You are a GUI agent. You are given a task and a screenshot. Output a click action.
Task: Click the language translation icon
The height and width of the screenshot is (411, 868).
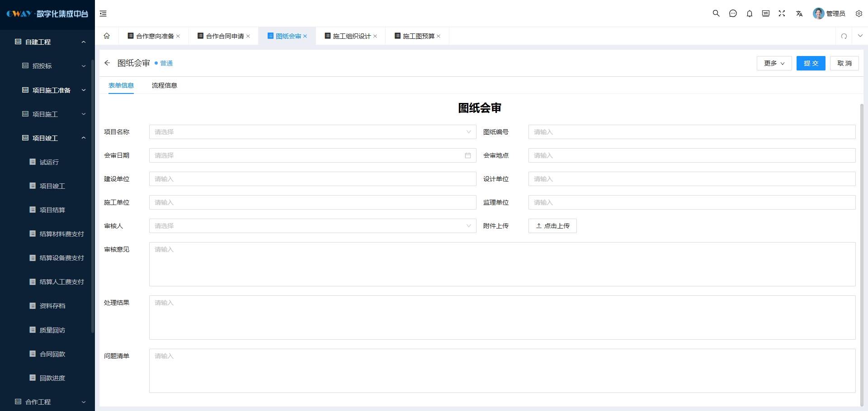click(799, 14)
